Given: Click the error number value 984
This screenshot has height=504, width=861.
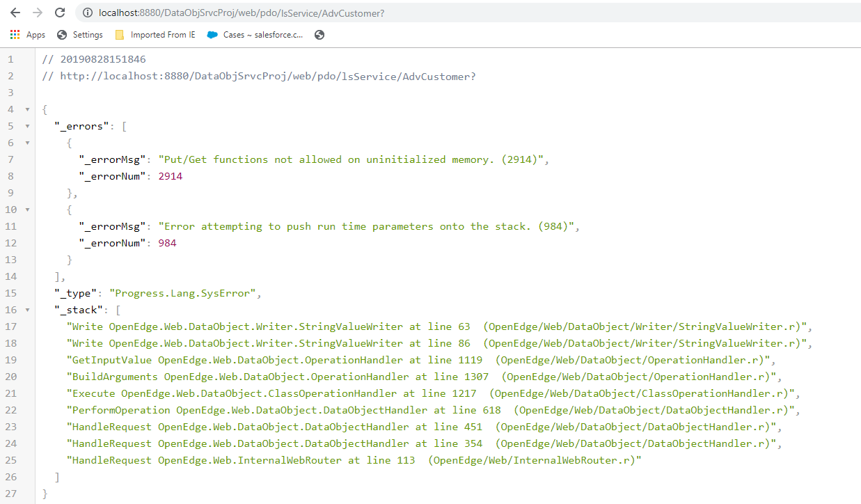Looking at the screenshot, I should click(x=168, y=243).
